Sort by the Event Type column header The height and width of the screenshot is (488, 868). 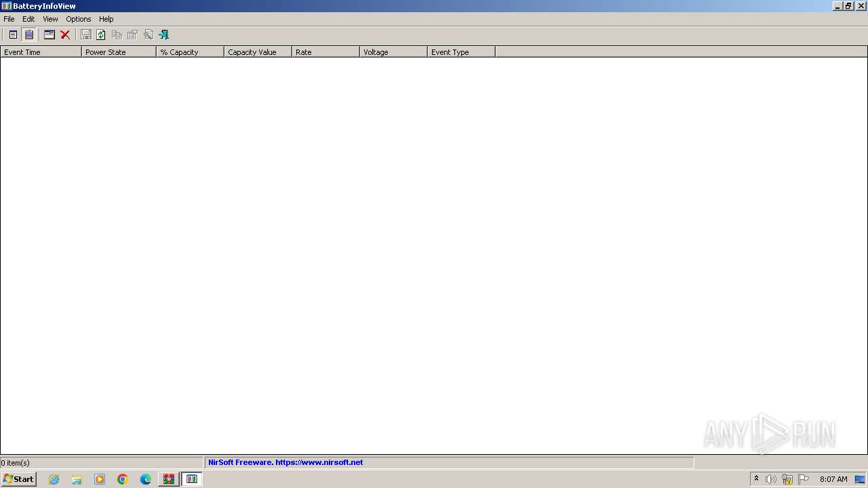click(x=461, y=52)
